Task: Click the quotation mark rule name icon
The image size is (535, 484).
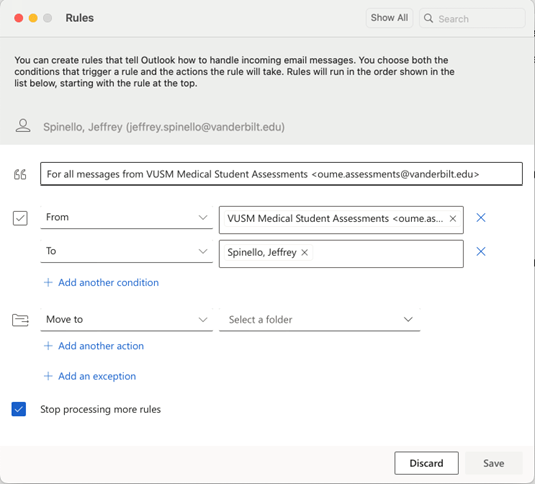Action: tap(20, 174)
